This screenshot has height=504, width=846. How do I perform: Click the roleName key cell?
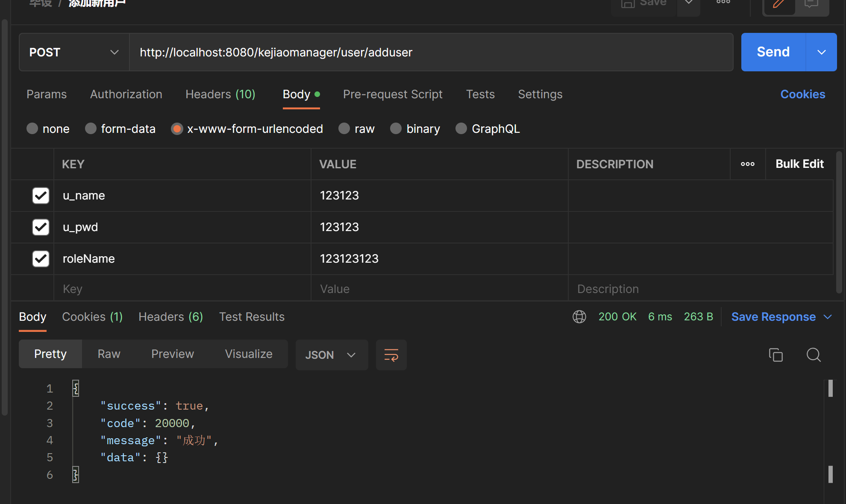click(182, 259)
